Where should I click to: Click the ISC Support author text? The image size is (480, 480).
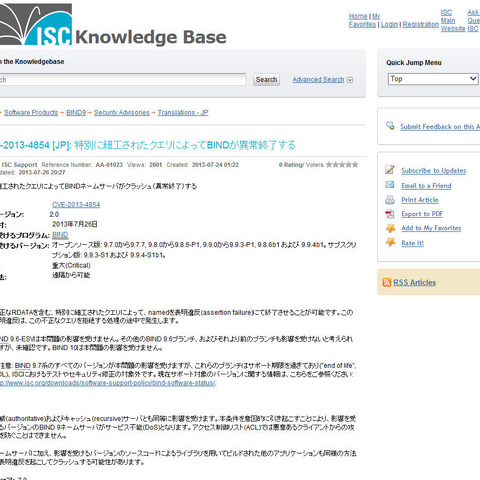point(19,165)
